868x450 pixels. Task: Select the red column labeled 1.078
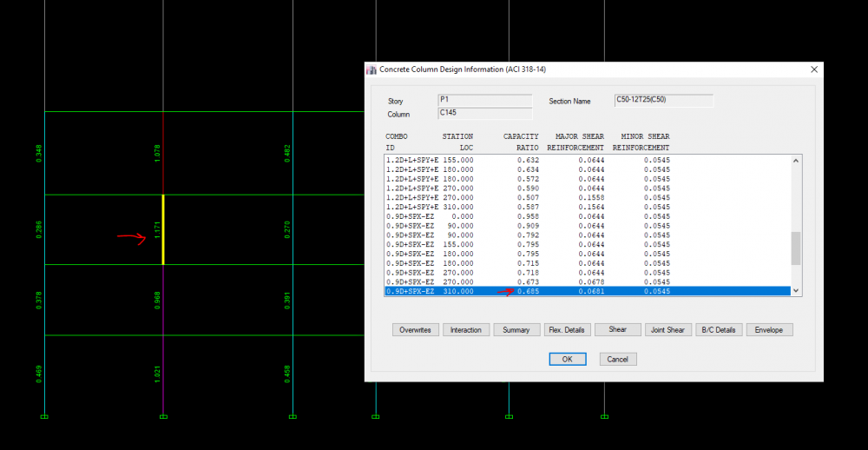point(163,154)
